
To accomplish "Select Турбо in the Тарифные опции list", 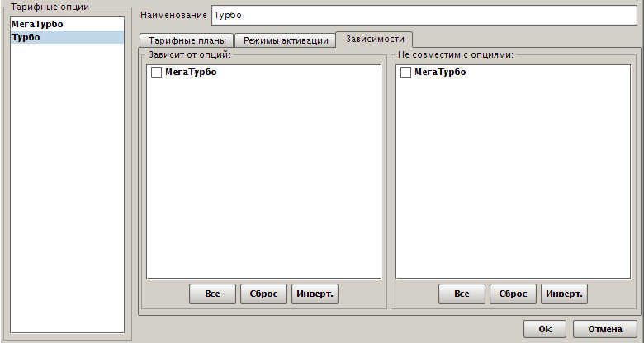I will coord(26,38).
